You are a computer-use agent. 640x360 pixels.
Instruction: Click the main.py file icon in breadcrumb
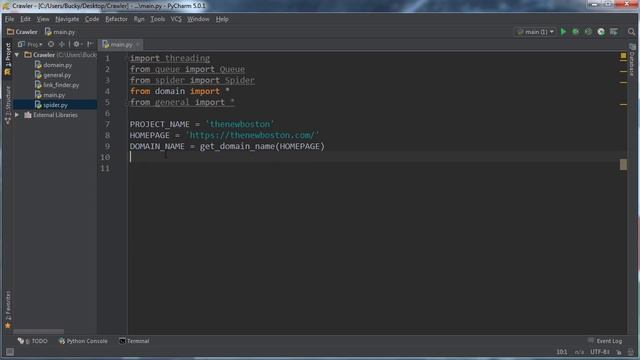click(x=48, y=31)
